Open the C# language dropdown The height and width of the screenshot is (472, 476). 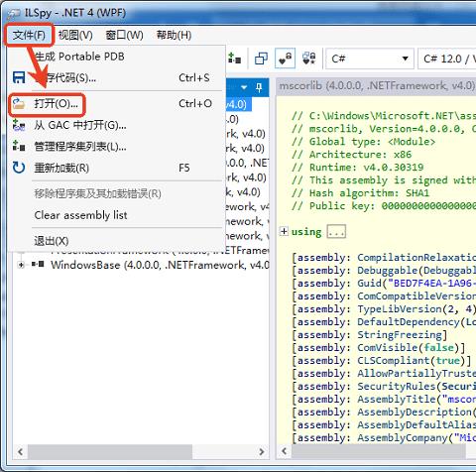[x=370, y=59]
